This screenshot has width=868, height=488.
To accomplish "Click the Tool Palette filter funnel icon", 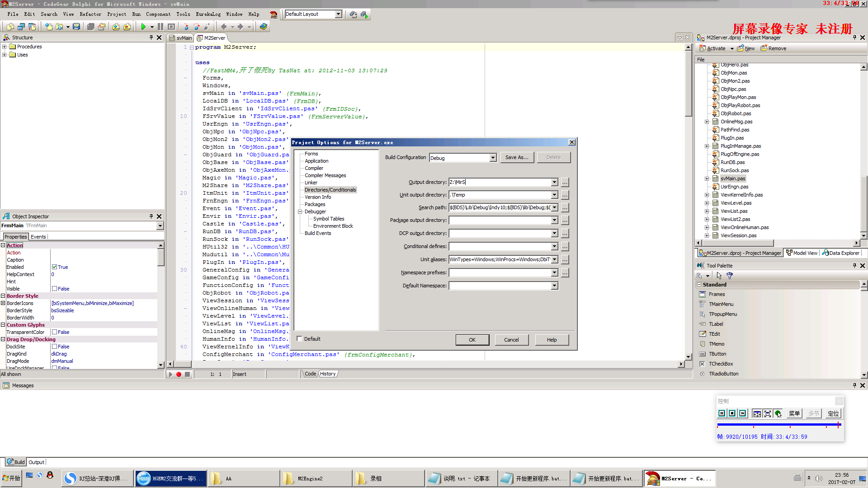I will [729, 276].
